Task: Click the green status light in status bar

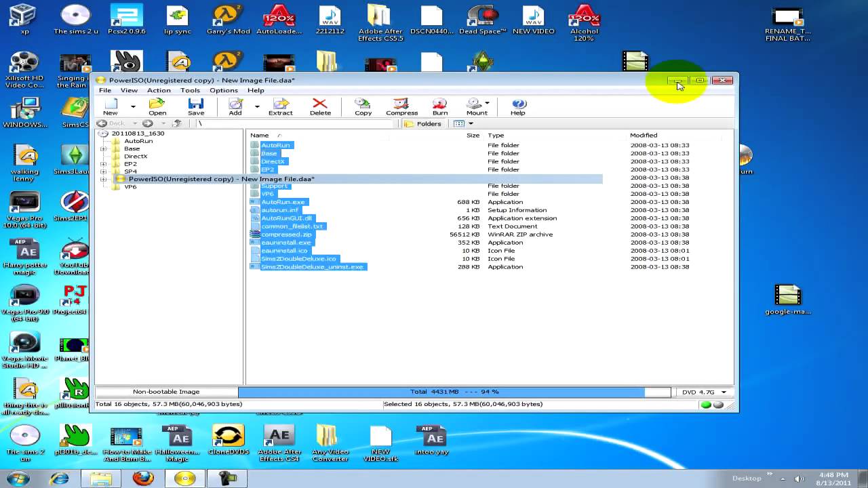Action: 706,405
